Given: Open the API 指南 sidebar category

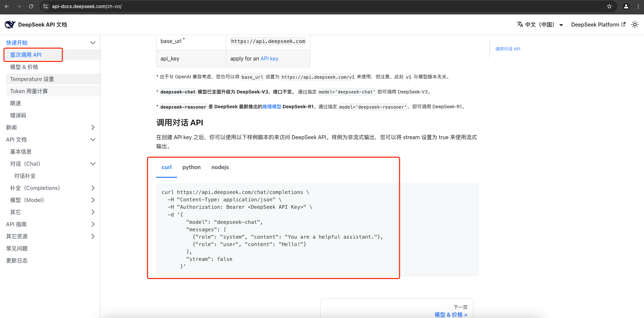Looking at the screenshot, I should [x=16, y=224].
